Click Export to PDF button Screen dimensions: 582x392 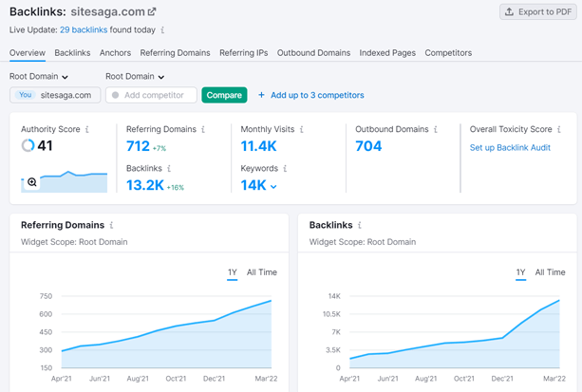click(x=538, y=12)
